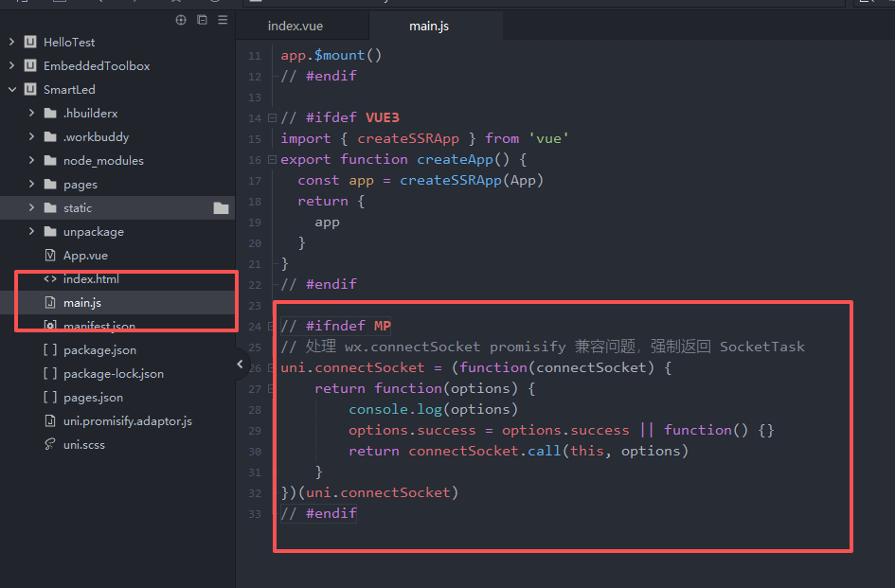Screen dimensions: 895x588
Task: Click the .hbuilderx folder icon
Action: pyautogui.click(x=50, y=113)
